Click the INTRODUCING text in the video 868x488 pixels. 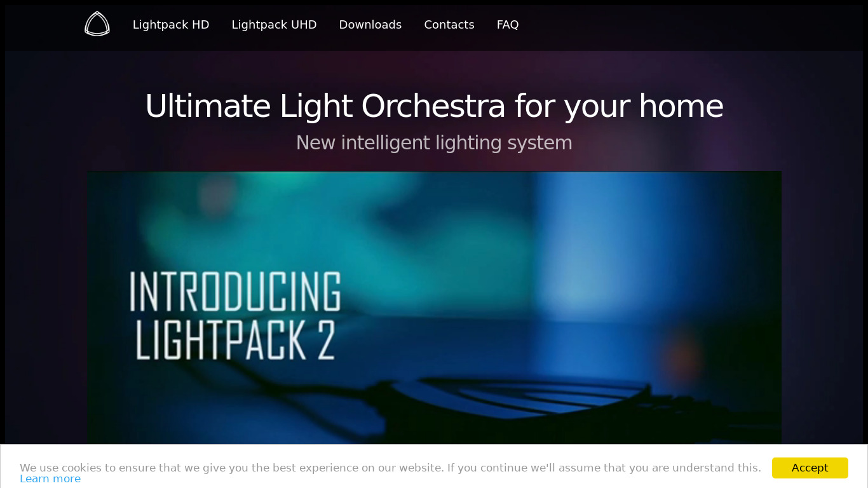(x=236, y=292)
